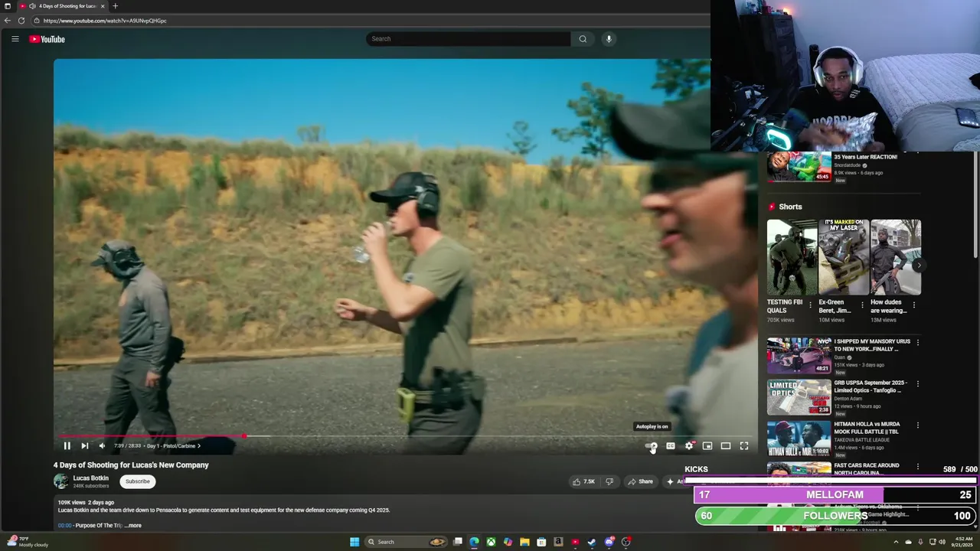Like the video (7.5K)

click(583, 481)
